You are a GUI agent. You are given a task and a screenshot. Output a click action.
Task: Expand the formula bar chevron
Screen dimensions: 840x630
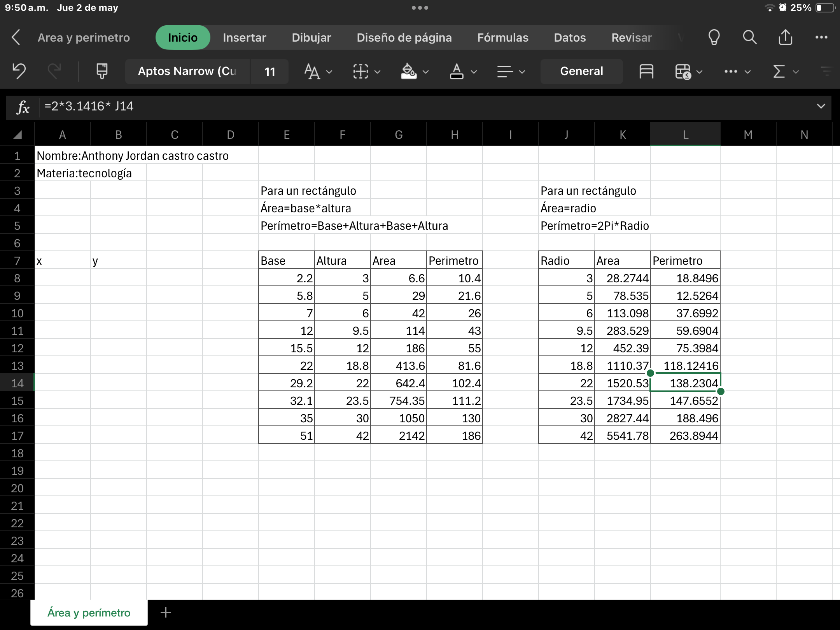point(821,106)
